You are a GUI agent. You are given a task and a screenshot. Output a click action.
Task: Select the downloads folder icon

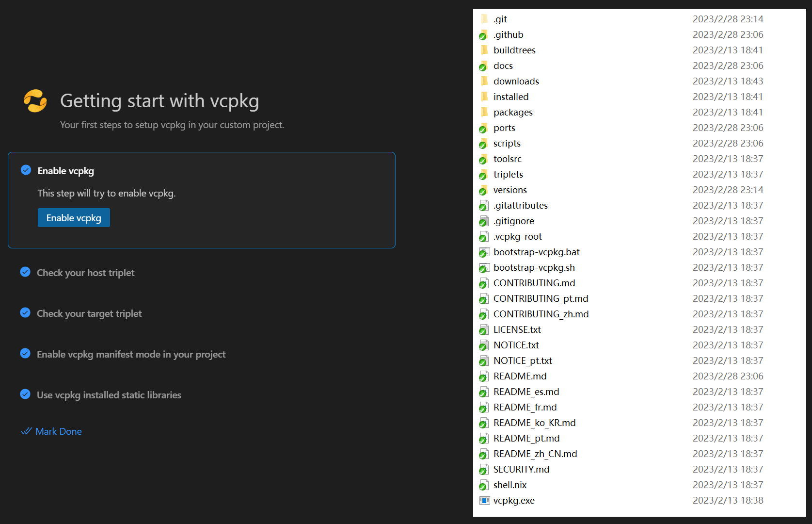coord(484,81)
